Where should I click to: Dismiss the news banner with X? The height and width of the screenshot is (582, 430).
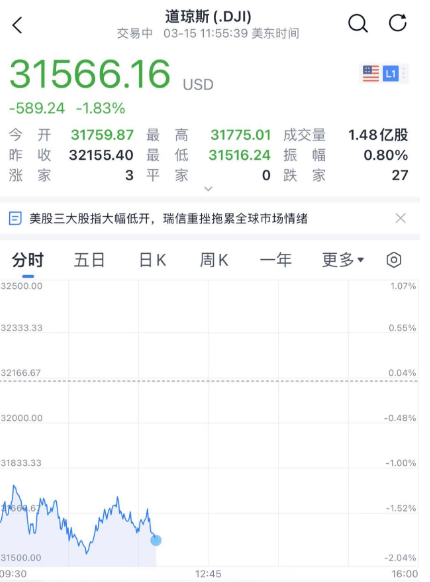pos(401,218)
